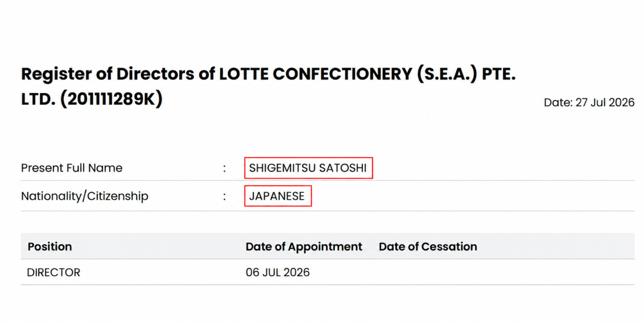Click the Date of Appointment column header
Viewport: 644px width, 322px height.
(304, 247)
